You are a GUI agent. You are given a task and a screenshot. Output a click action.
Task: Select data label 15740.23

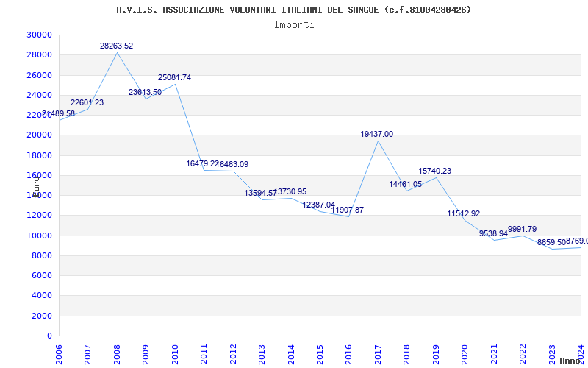pyautogui.click(x=435, y=171)
